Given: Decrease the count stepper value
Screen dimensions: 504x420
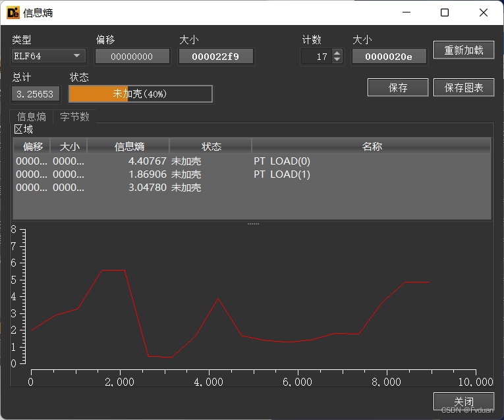Looking at the screenshot, I should coord(337,60).
